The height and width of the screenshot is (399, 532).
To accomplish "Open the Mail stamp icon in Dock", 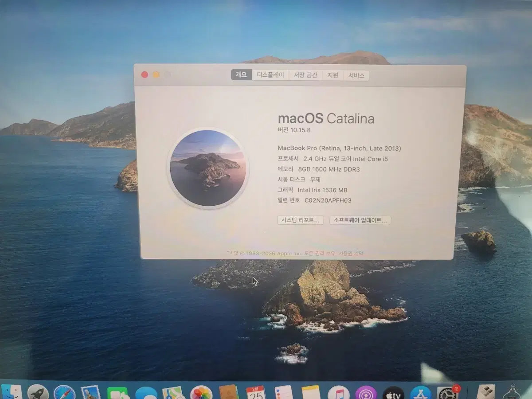I will click(91, 393).
